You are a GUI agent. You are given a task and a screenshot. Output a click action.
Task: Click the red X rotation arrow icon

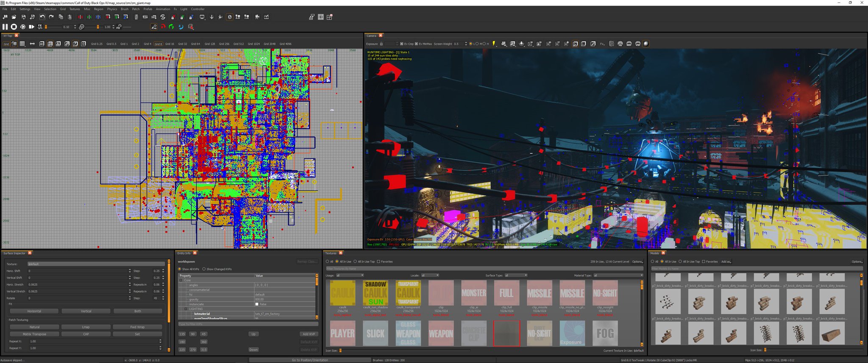[x=163, y=27]
